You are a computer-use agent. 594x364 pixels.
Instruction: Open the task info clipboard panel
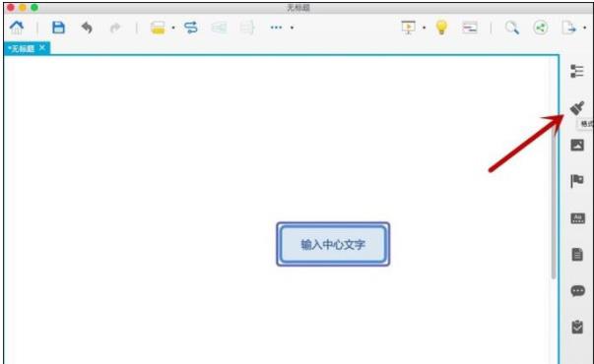(x=577, y=327)
